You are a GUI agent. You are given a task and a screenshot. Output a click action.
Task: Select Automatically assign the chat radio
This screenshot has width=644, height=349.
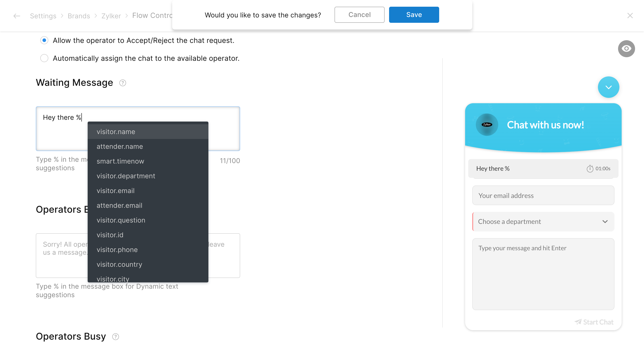pos(44,58)
